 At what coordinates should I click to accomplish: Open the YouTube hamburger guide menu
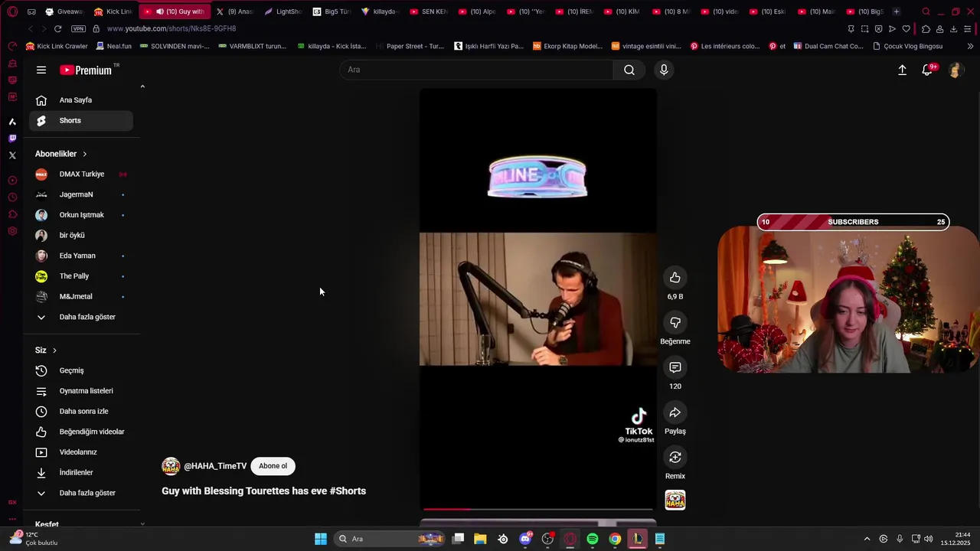[41, 70]
